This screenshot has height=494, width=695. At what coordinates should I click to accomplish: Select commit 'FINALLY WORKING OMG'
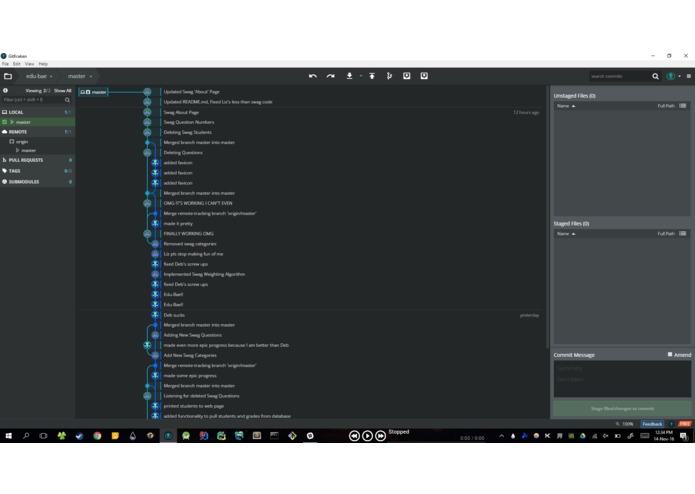(188, 233)
